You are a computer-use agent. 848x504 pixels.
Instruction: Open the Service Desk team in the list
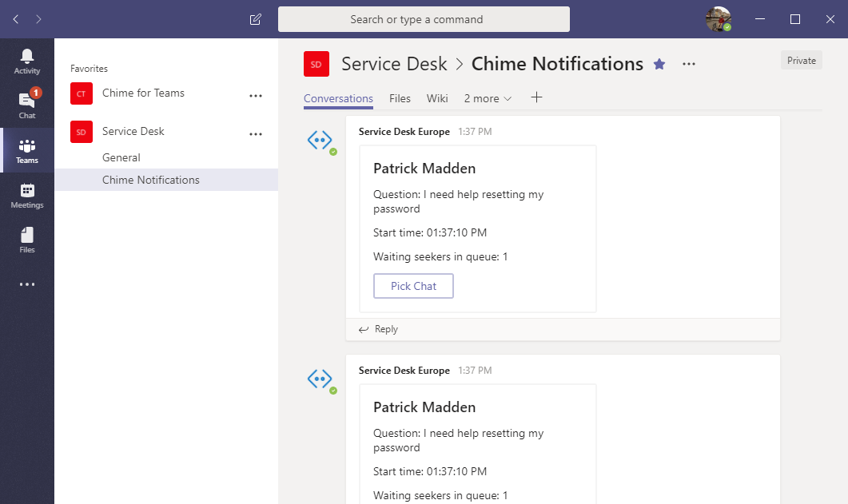133,131
